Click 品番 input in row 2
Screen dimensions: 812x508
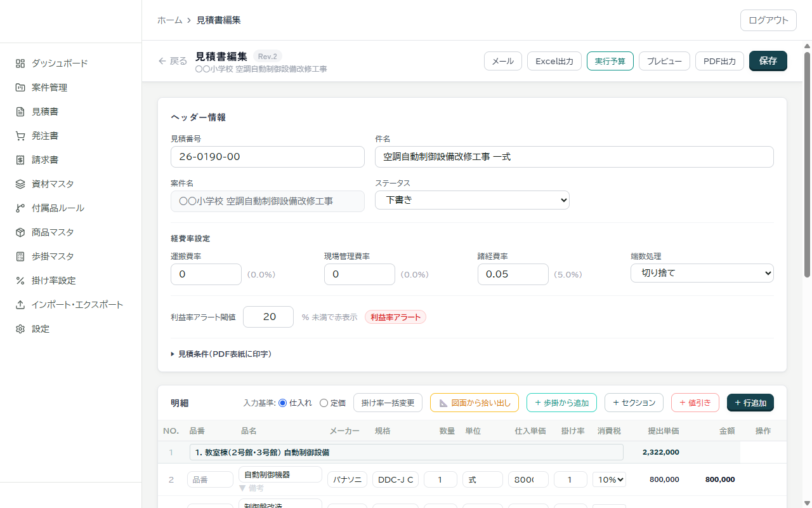(x=210, y=479)
